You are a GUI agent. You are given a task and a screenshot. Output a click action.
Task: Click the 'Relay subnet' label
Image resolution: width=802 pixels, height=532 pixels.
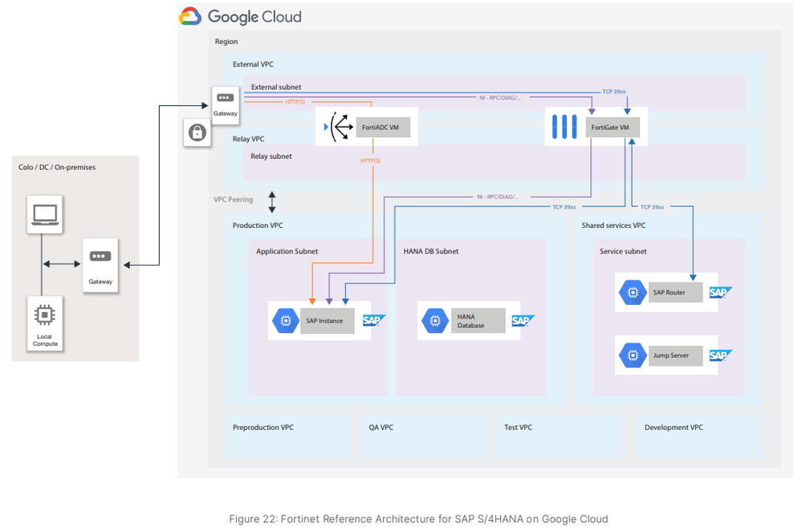click(271, 156)
